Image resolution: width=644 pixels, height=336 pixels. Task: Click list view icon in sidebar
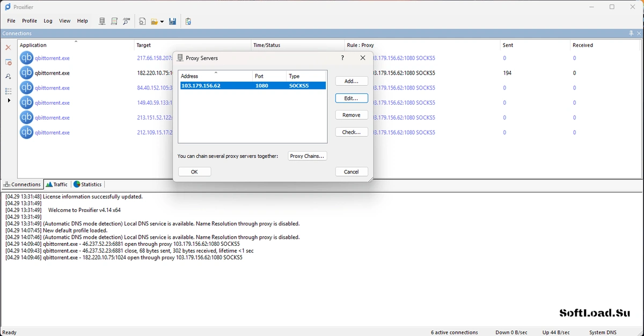click(8, 91)
